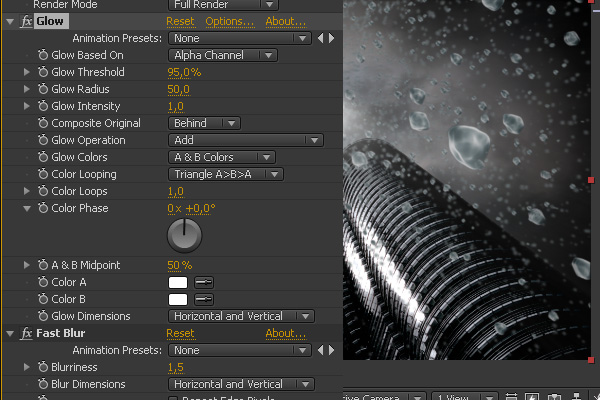Viewport: 600px width, 400px height.
Task: Open the Fast Previews lightning icon
Action: coord(532,397)
